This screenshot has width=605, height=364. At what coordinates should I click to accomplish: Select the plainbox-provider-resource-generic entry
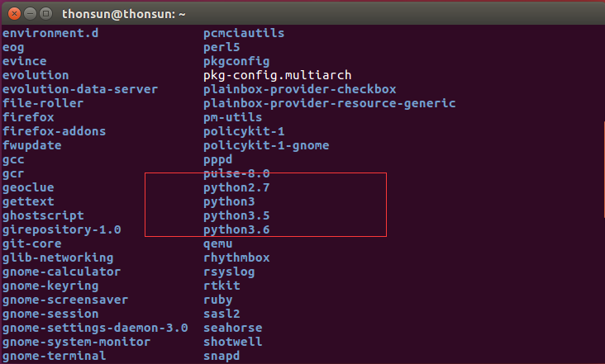330,103
